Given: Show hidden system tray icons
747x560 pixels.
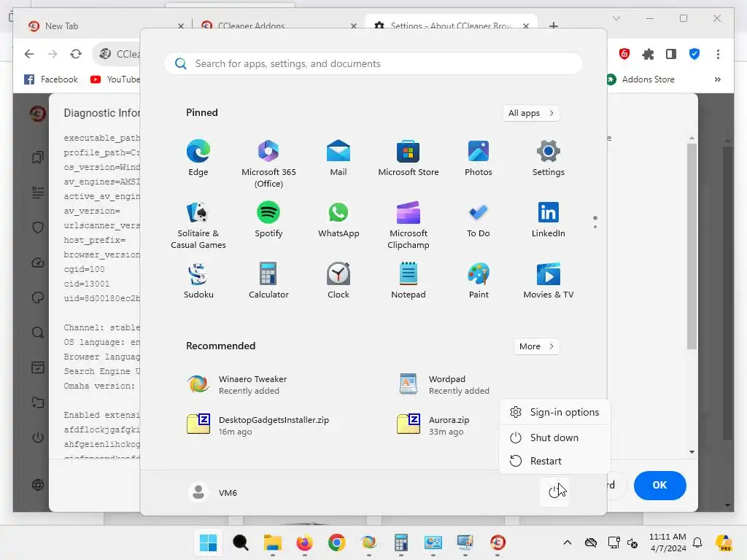Looking at the screenshot, I should [x=568, y=542].
